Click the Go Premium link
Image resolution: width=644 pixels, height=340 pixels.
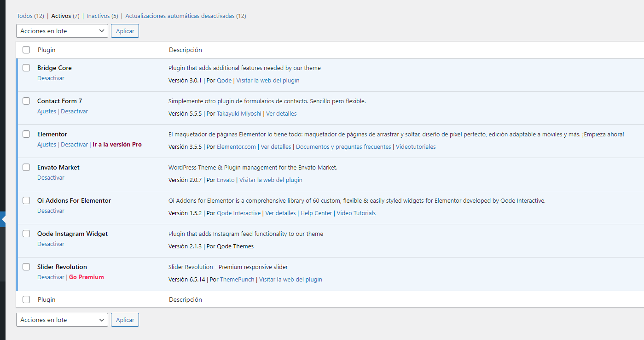(x=87, y=277)
